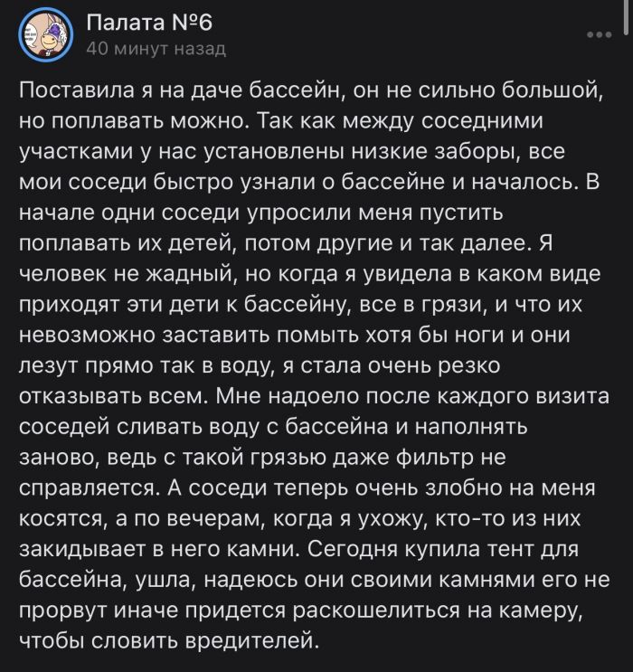Click the Палата №6 group name
The image size is (633, 672).
(149, 22)
